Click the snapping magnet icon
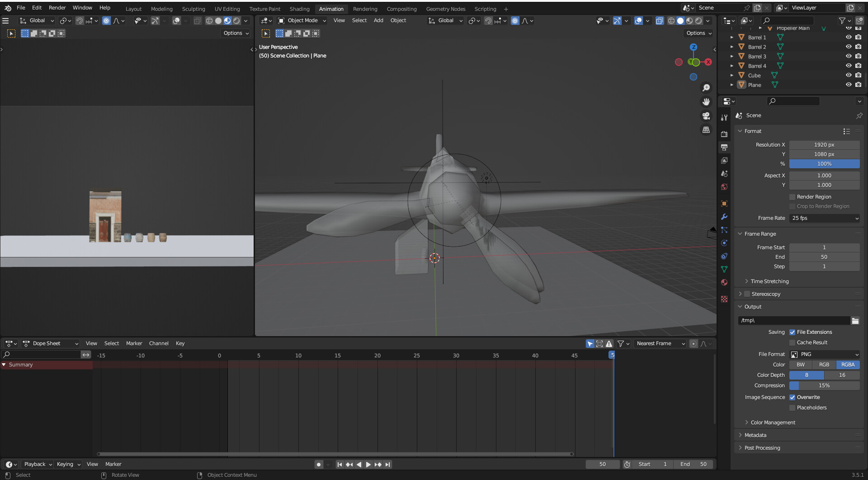Image resolution: width=868 pixels, height=480 pixels. pyautogui.click(x=488, y=21)
